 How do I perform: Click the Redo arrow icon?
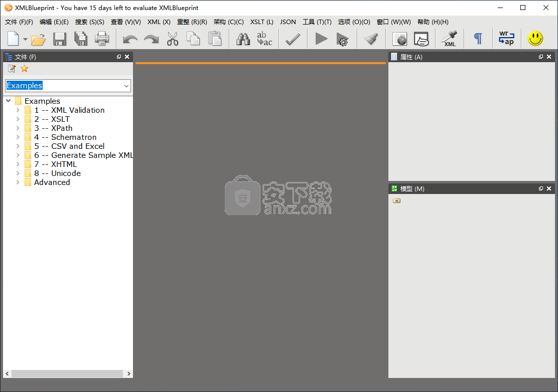(151, 39)
